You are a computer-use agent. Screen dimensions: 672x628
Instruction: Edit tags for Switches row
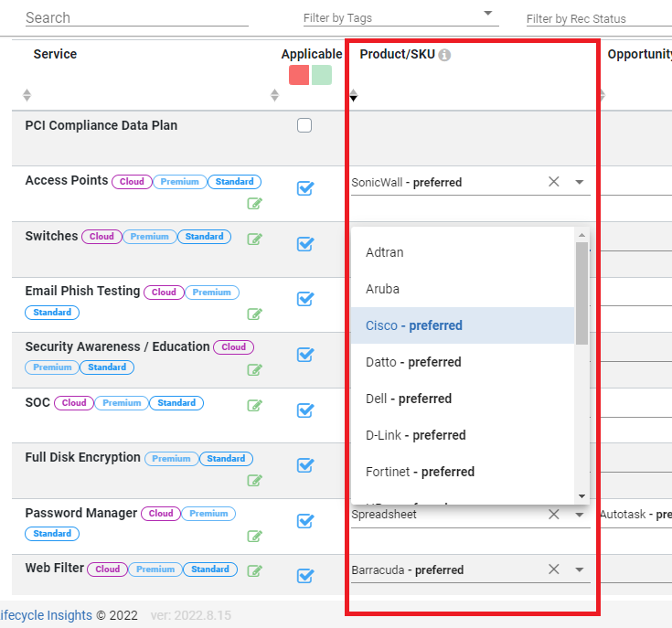coord(254,239)
